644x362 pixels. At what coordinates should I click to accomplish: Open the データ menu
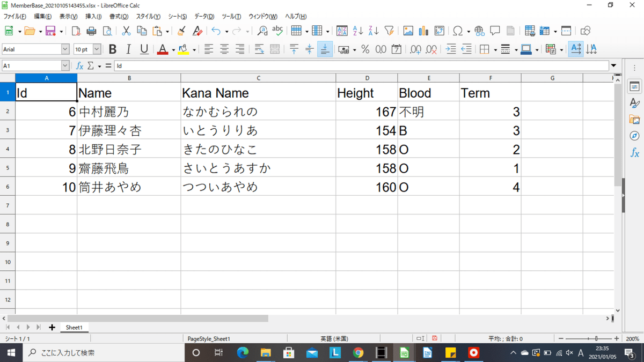tap(203, 16)
